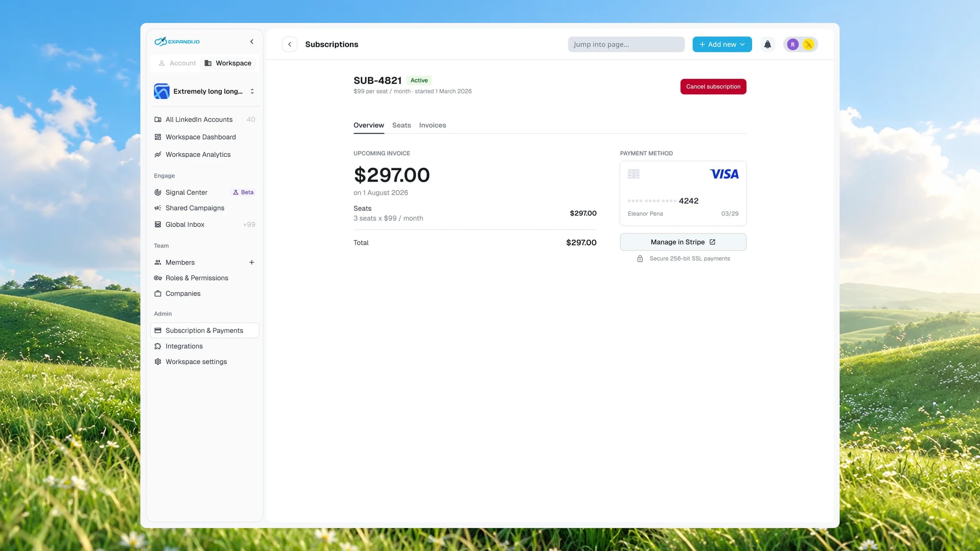Open the notifications bell
This screenshot has height=551, width=980.
tap(767, 44)
